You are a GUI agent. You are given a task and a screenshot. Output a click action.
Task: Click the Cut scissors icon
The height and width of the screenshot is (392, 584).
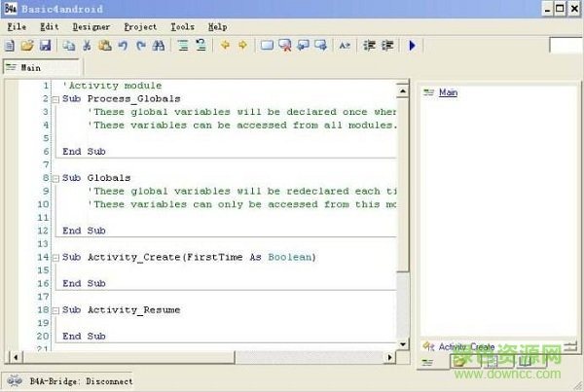[x=87, y=46]
